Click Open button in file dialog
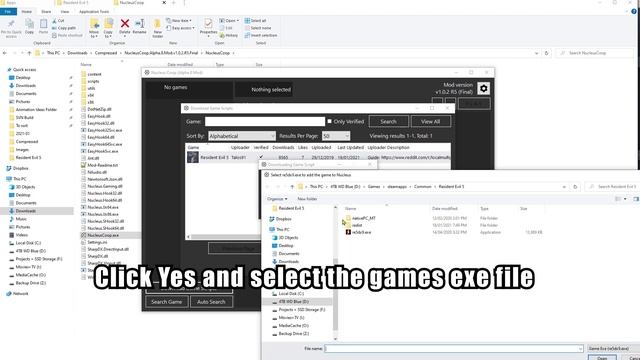The width and height of the screenshot is (640, 360). pyautogui.click(x=602, y=358)
